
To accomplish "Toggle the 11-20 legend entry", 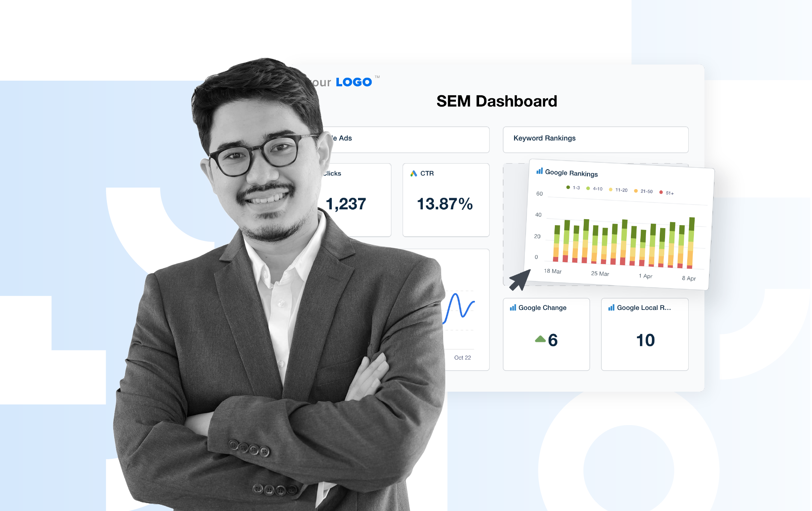I will 618,190.
